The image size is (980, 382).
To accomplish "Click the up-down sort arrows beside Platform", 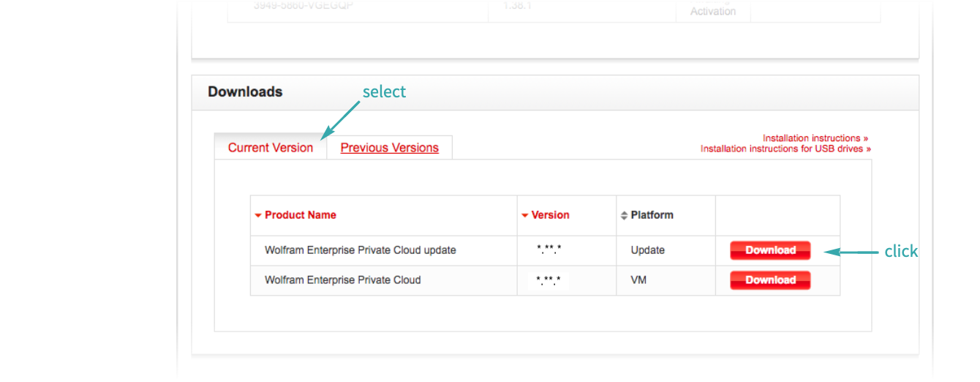I will (624, 216).
